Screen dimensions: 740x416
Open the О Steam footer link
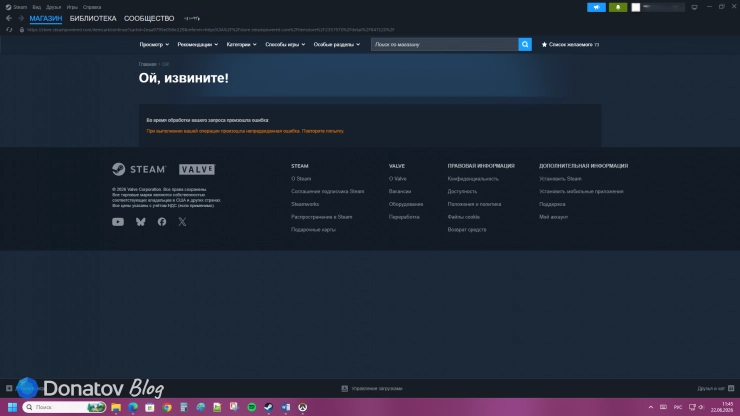pos(301,179)
